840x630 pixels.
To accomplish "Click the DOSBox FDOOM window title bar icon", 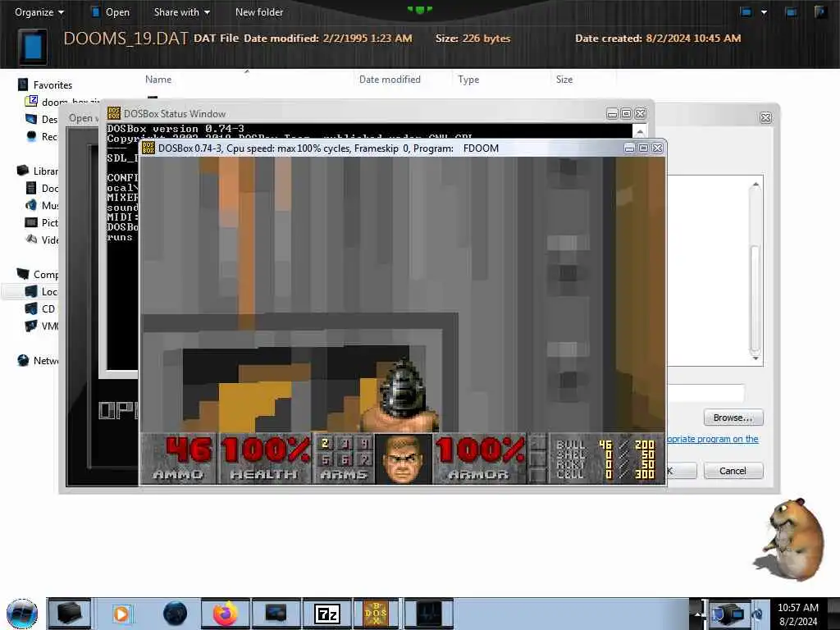I will point(148,148).
